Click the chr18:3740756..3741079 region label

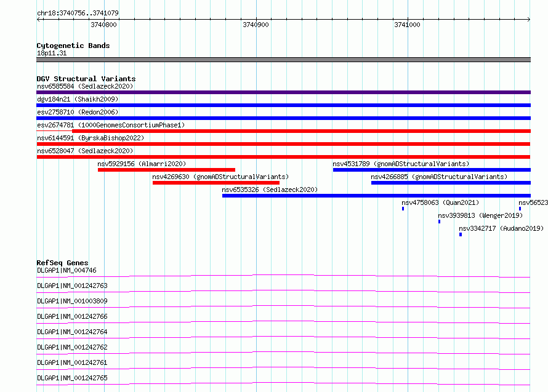(78, 13)
